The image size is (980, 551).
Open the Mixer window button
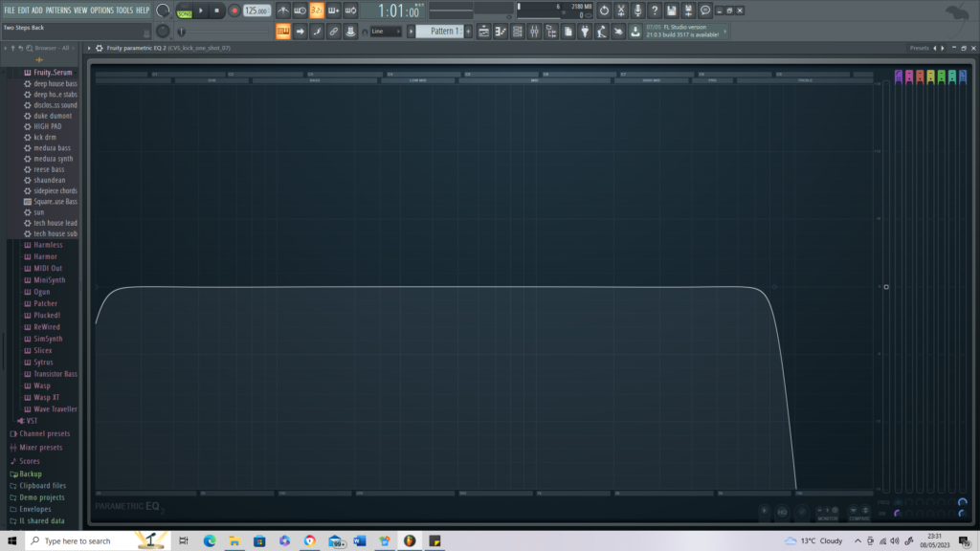[534, 32]
